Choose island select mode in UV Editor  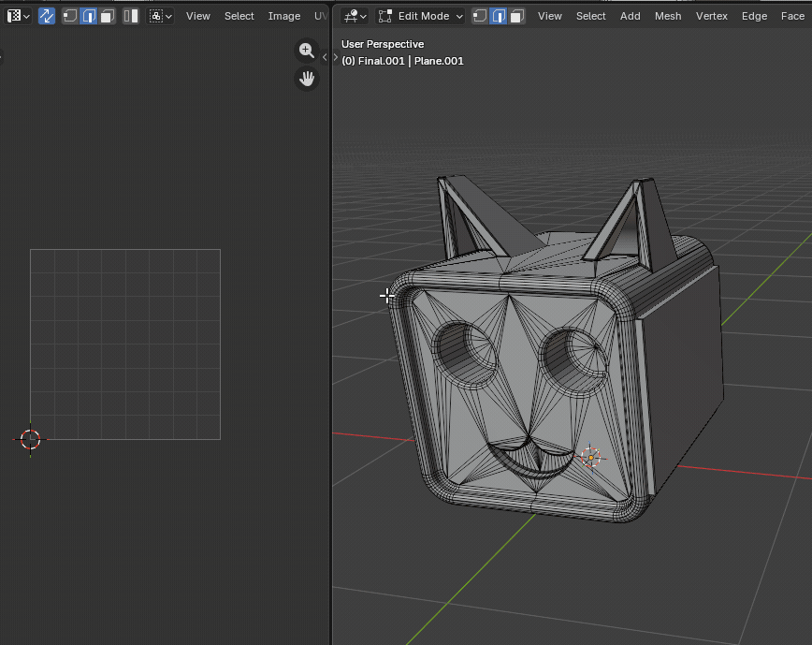(131, 16)
